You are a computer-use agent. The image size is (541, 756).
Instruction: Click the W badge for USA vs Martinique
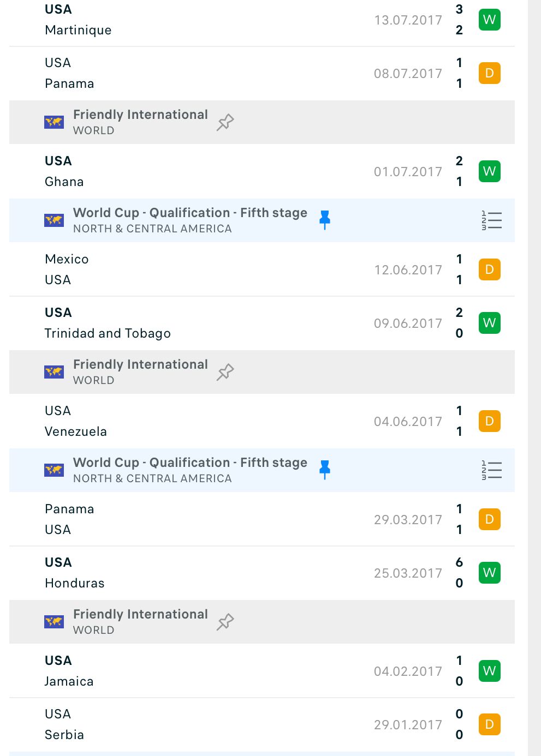pos(490,20)
